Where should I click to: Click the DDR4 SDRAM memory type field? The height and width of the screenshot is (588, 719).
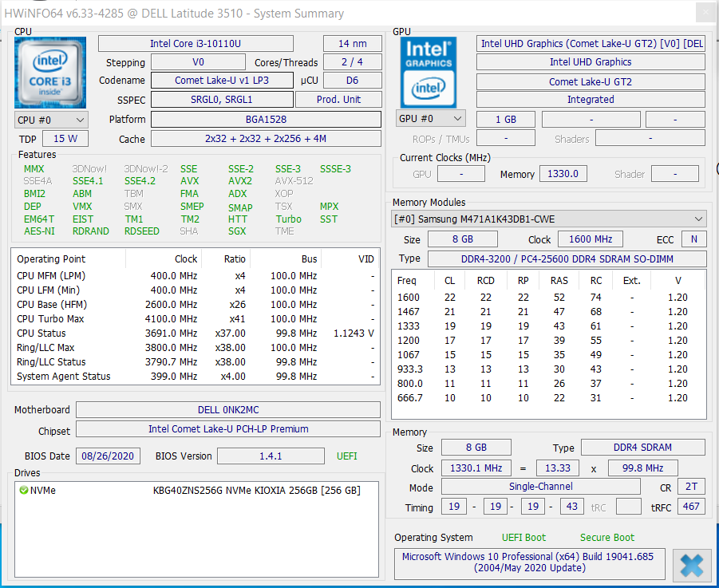tap(643, 448)
